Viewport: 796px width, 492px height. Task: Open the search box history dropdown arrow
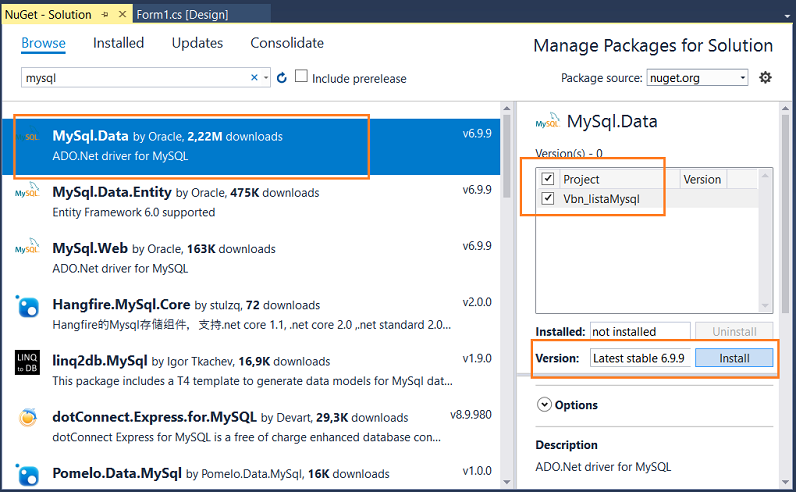266,78
